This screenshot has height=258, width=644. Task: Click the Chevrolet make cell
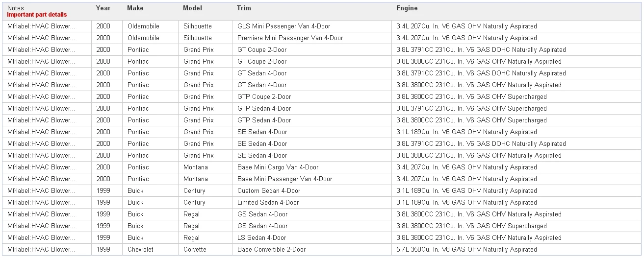(150, 250)
